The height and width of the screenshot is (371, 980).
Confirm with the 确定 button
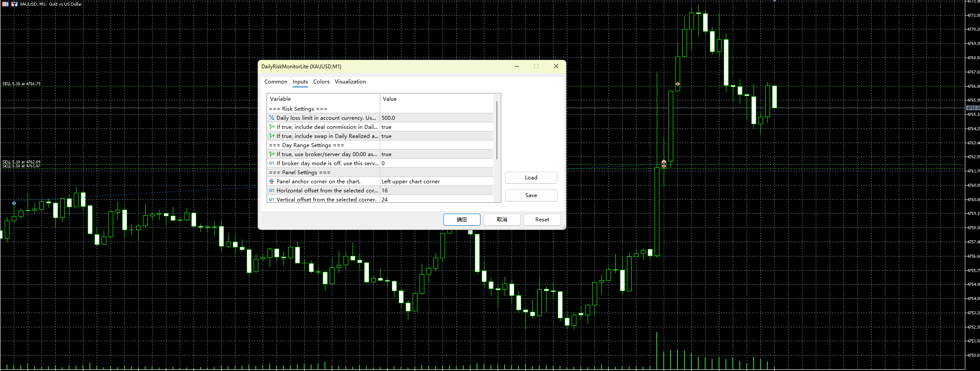[462, 220]
